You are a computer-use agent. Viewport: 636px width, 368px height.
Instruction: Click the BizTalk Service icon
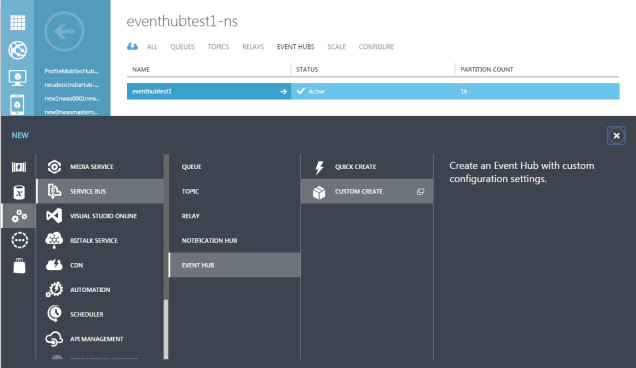coord(54,240)
